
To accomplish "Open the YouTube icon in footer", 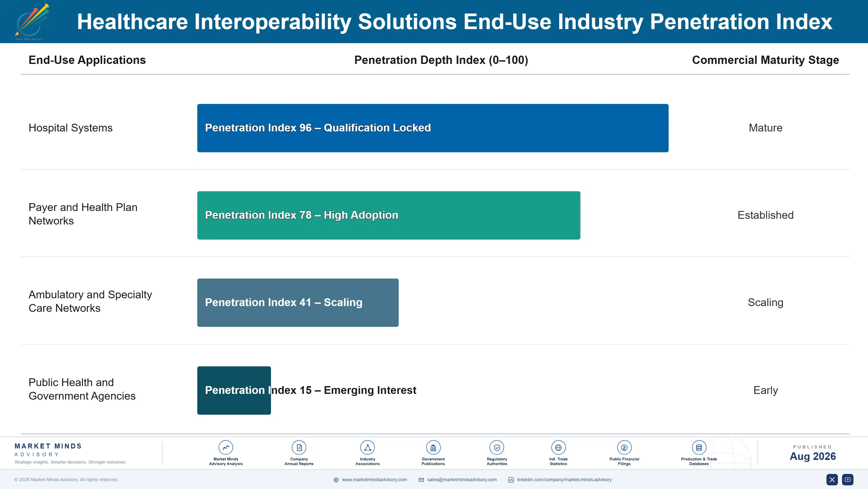I will coord(847,479).
